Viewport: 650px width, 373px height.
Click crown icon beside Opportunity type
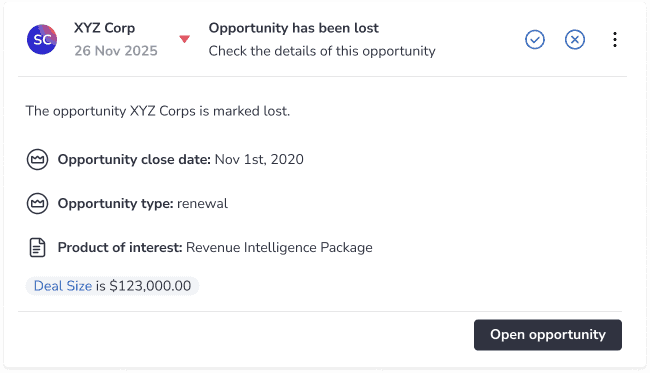37,203
